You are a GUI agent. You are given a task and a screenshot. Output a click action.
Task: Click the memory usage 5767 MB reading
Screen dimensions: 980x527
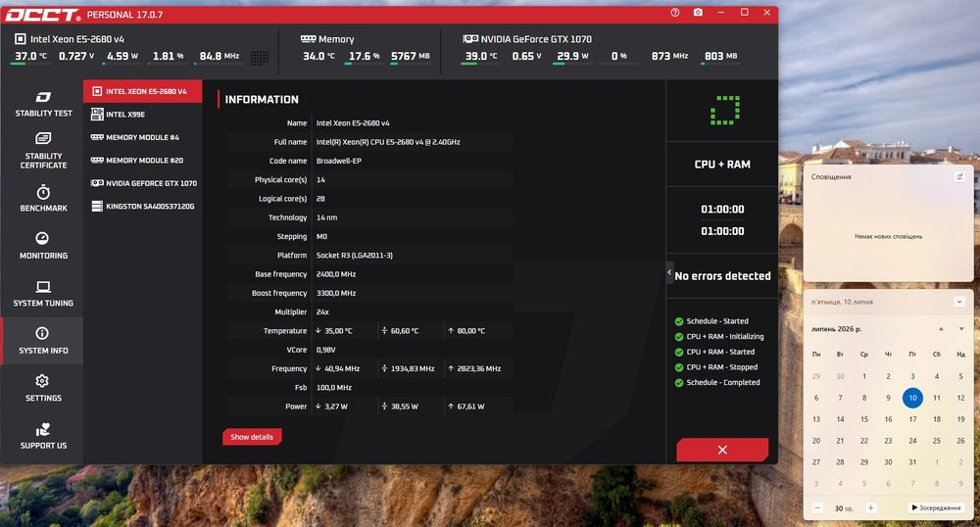pos(410,56)
